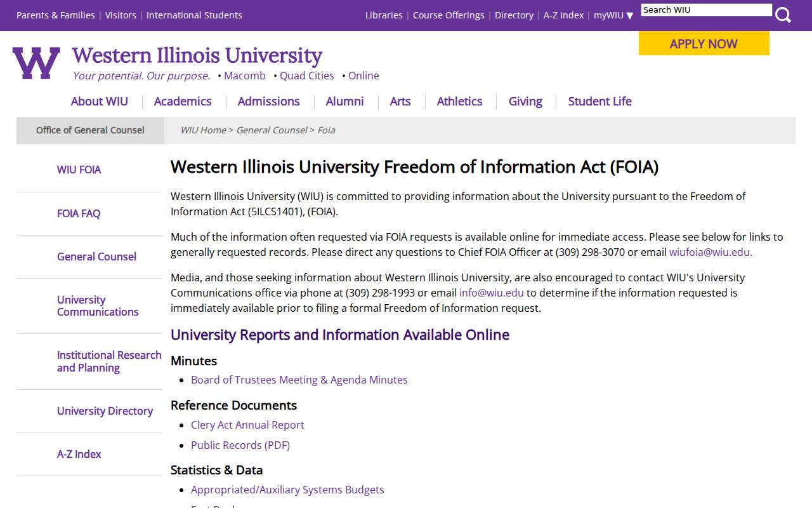Open University Communications sidebar link
Image resolution: width=812 pixels, height=508 pixels.
click(x=98, y=306)
